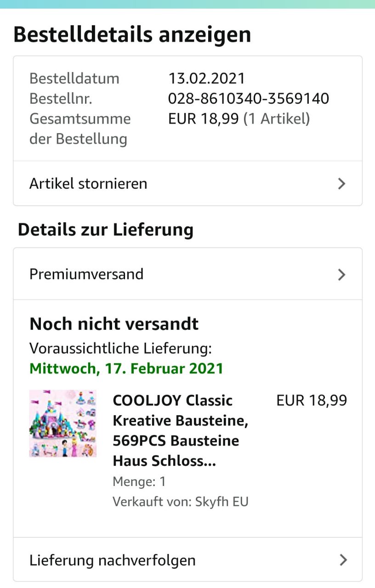The height and width of the screenshot is (588, 375).
Task: Open the COOLJOY castle product thumbnail
Action: pyautogui.click(x=63, y=424)
